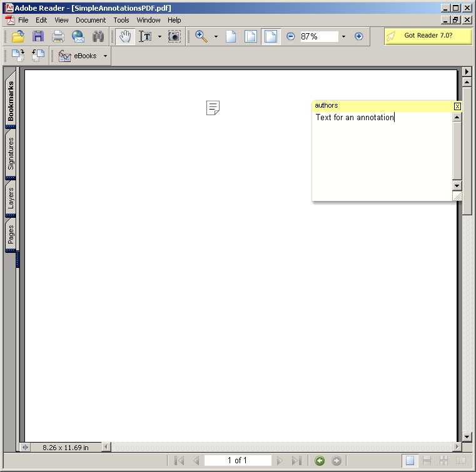Click the 87% zoom field
Image resolution: width=476 pixels, height=472 pixels.
(x=319, y=36)
